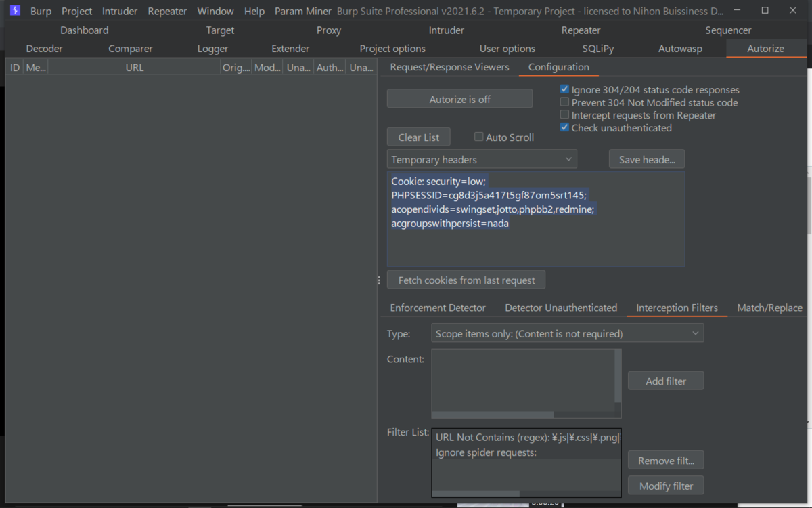812x508 pixels.
Task: Switch to the Sequencer tab
Action: [728, 30]
